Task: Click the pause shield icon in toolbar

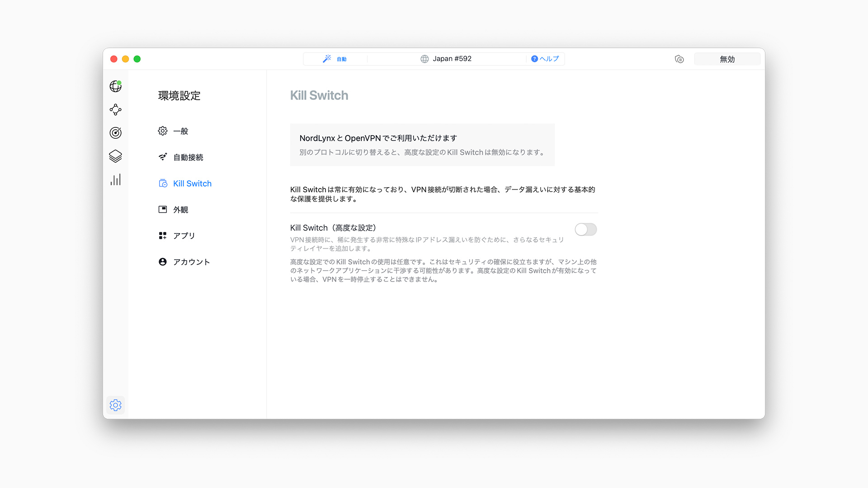Action: tap(679, 59)
